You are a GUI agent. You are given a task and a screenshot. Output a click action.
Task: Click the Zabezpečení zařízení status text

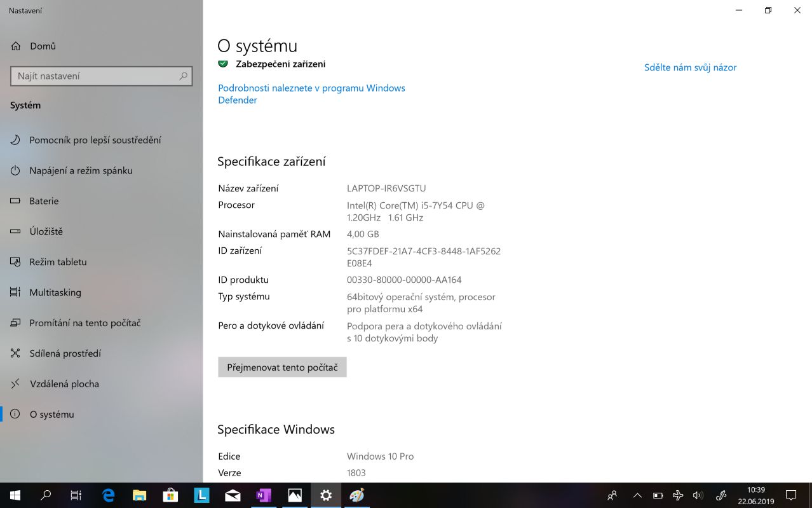[x=281, y=64]
